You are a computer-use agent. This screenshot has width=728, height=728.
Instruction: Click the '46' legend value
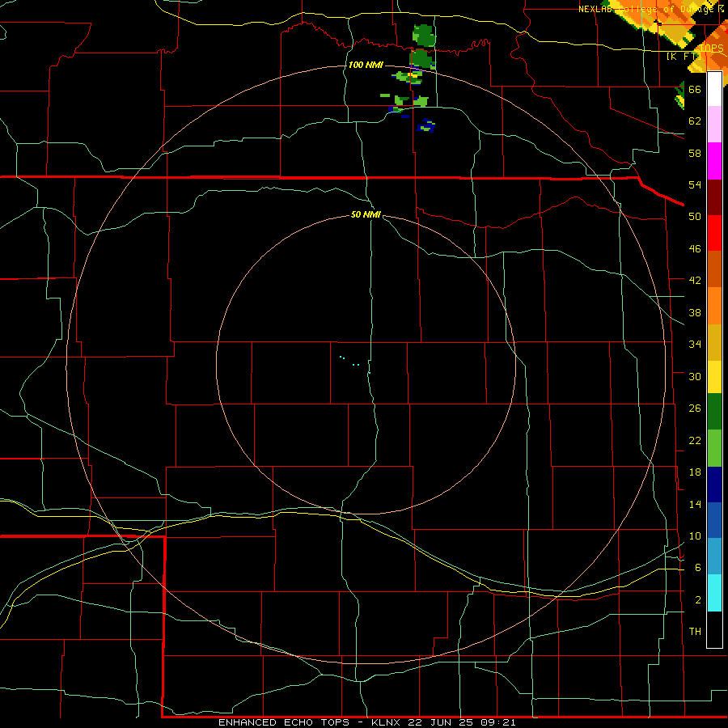tap(695, 249)
